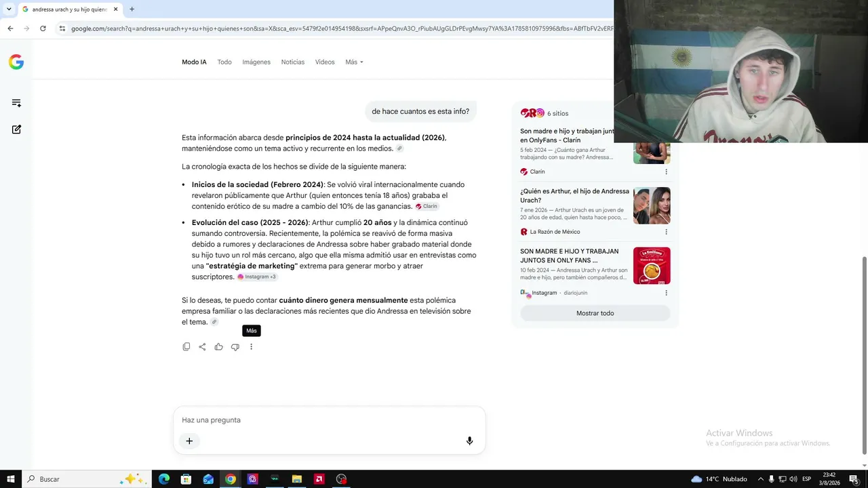
Task: Give the answer a thumbs down
Action: (x=235, y=347)
